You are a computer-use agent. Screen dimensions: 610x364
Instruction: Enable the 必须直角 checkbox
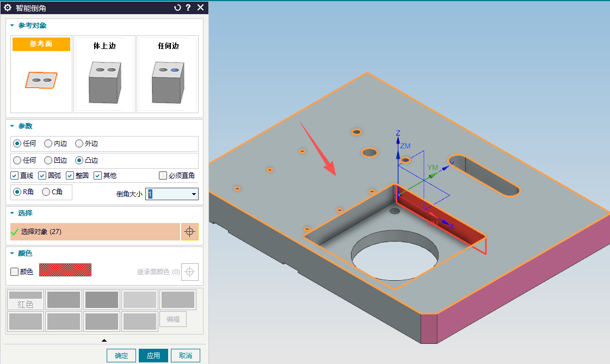pyautogui.click(x=163, y=176)
